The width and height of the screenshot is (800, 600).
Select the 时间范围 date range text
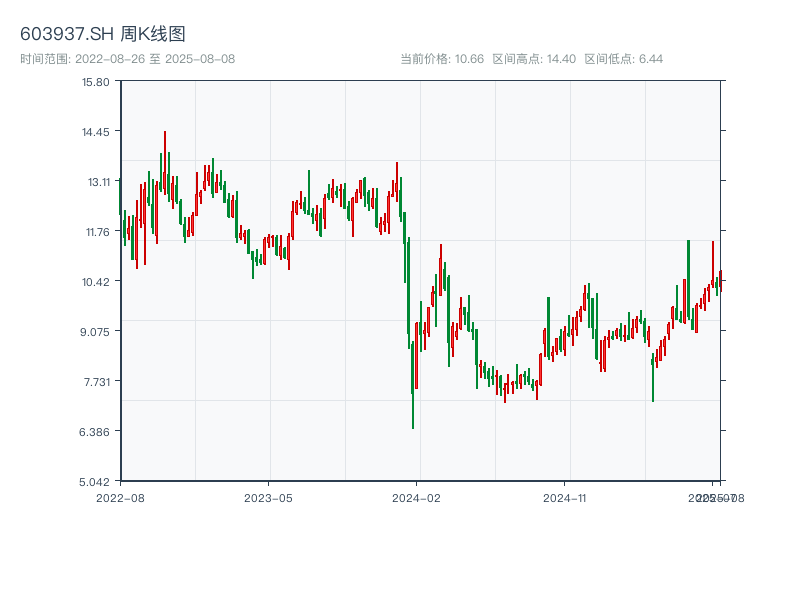[127, 59]
